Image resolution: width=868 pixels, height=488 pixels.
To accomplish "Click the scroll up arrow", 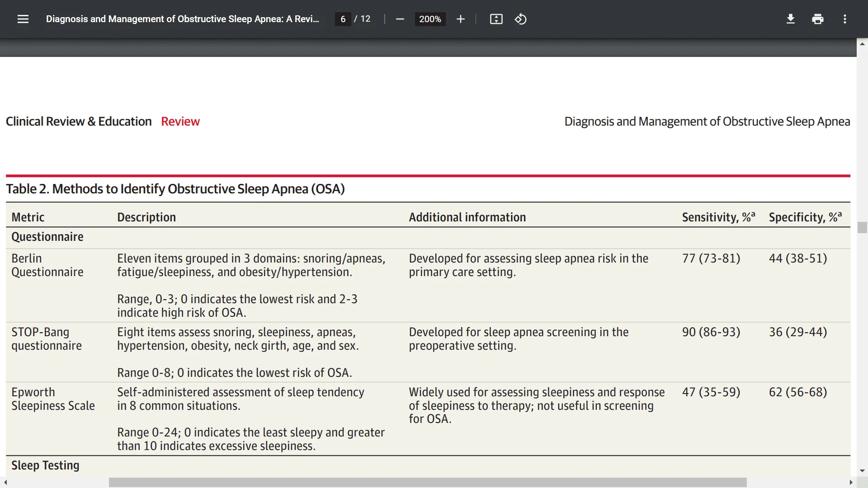I will (862, 44).
